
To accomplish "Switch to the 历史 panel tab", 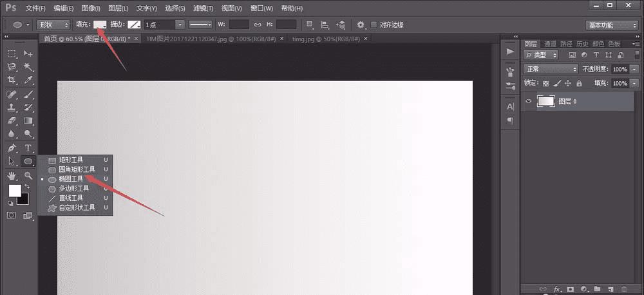I will coord(582,44).
